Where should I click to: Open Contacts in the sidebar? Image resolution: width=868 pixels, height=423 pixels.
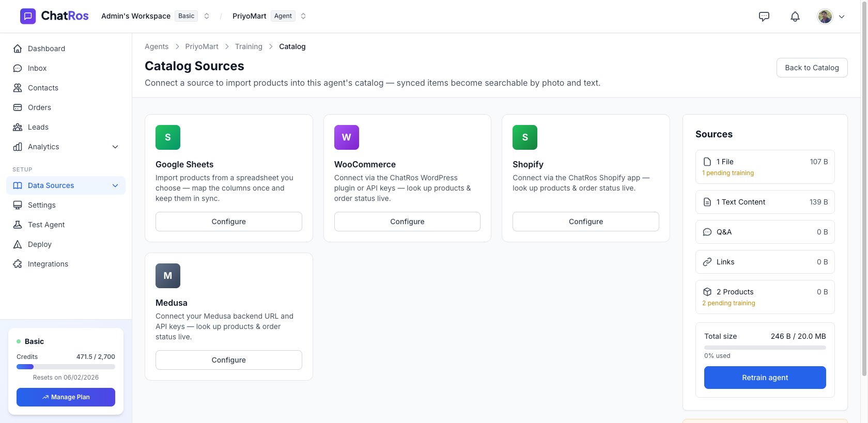[66, 88]
